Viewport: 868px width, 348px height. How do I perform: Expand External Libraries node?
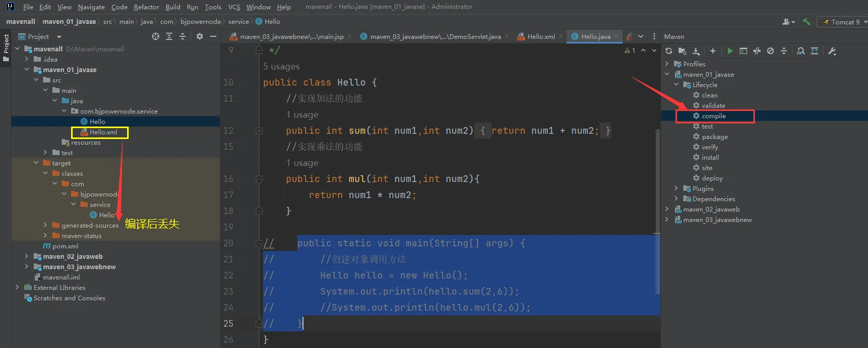[18, 287]
